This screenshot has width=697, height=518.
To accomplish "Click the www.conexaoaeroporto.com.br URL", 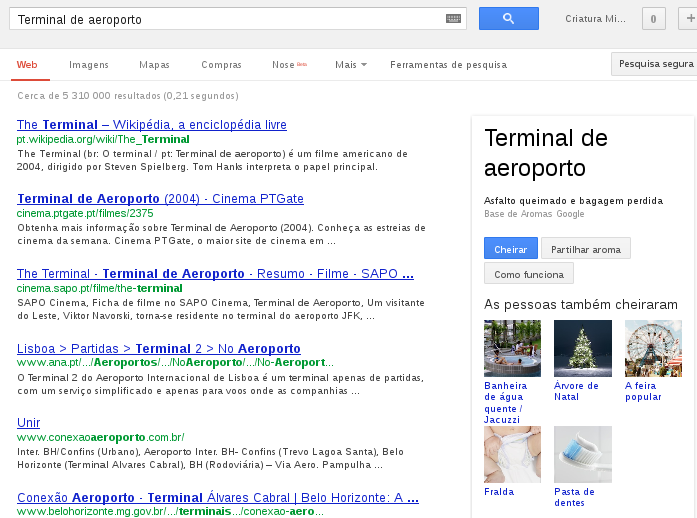I will point(100,438).
